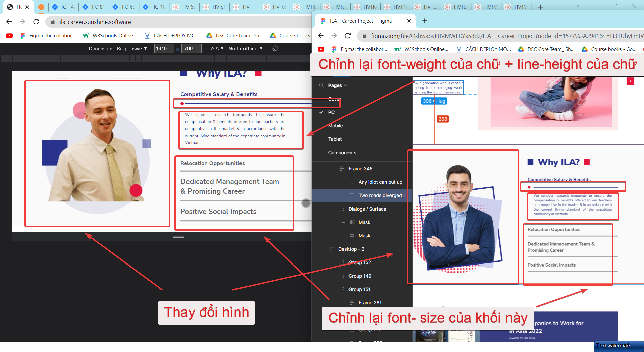Close the first tab in the ila-career window
The height and width of the screenshot is (352, 644).
tap(28, 7)
